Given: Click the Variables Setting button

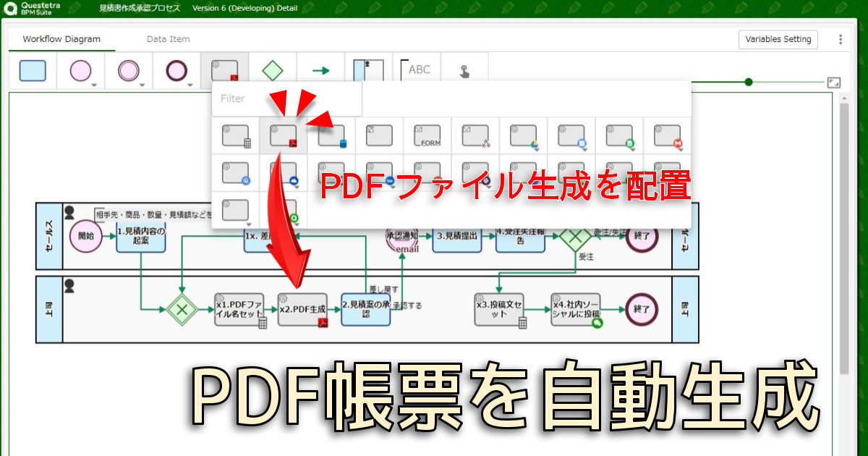Looking at the screenshot, I should (778, 39).
